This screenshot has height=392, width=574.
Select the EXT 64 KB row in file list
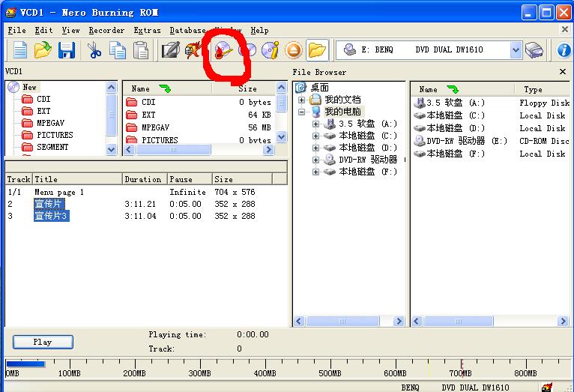pos(199,115)
